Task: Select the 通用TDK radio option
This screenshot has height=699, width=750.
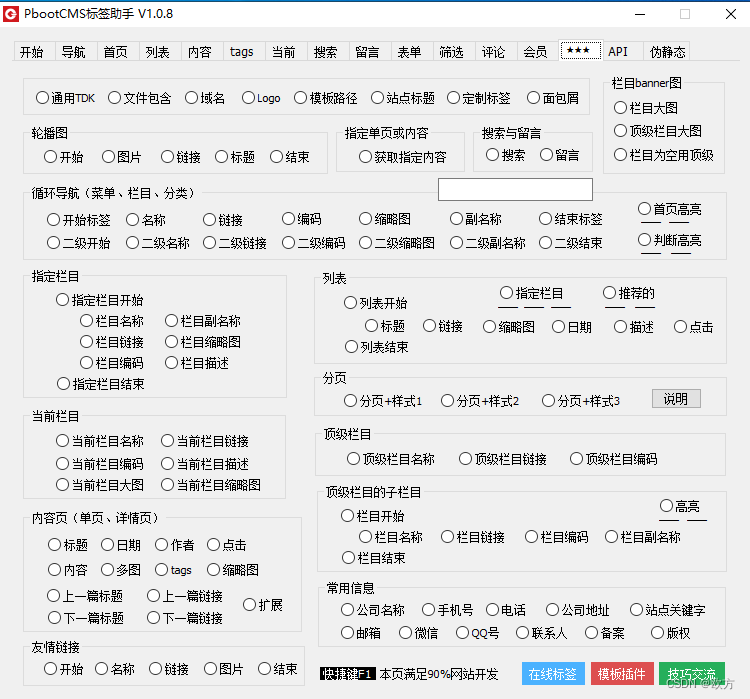Action: point(65,98)
